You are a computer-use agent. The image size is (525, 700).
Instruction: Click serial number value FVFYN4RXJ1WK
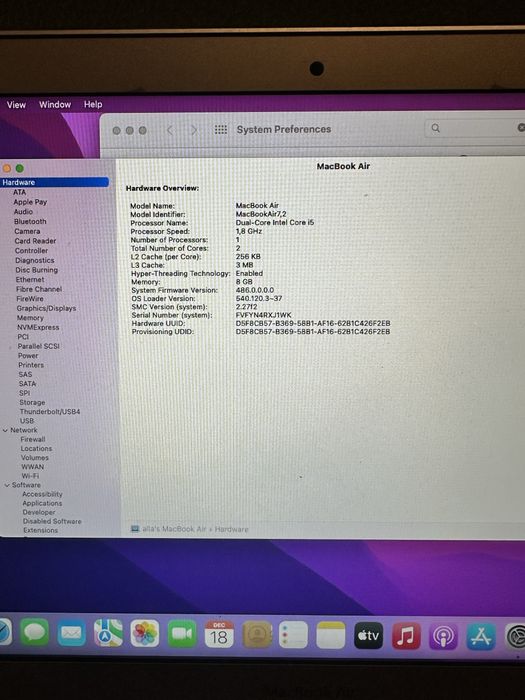tap(263, 315)
